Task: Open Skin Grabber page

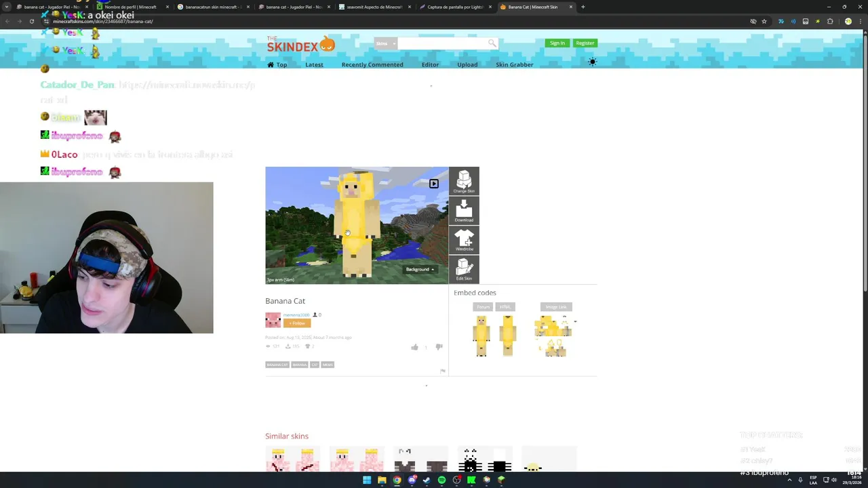Action: (x=515, y=64)
